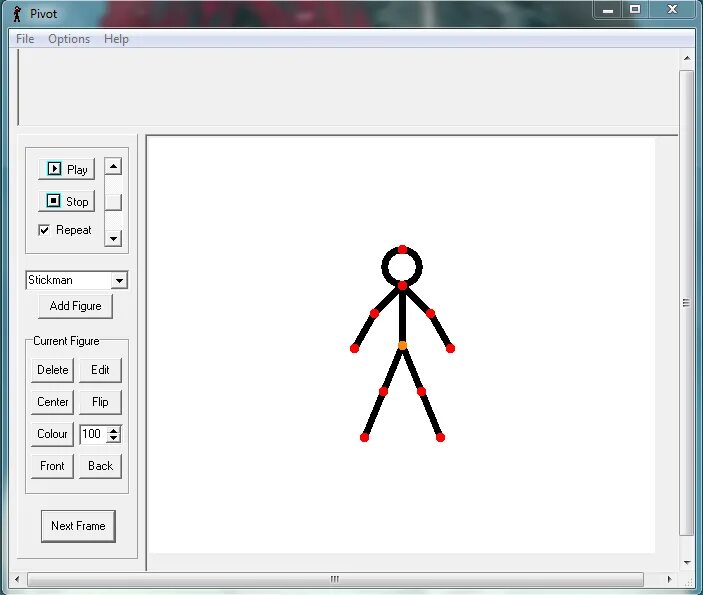Image resolution: width=703 pixels, height=595 pixels.
Task: Click the size field showing 100
Action: 93,434
